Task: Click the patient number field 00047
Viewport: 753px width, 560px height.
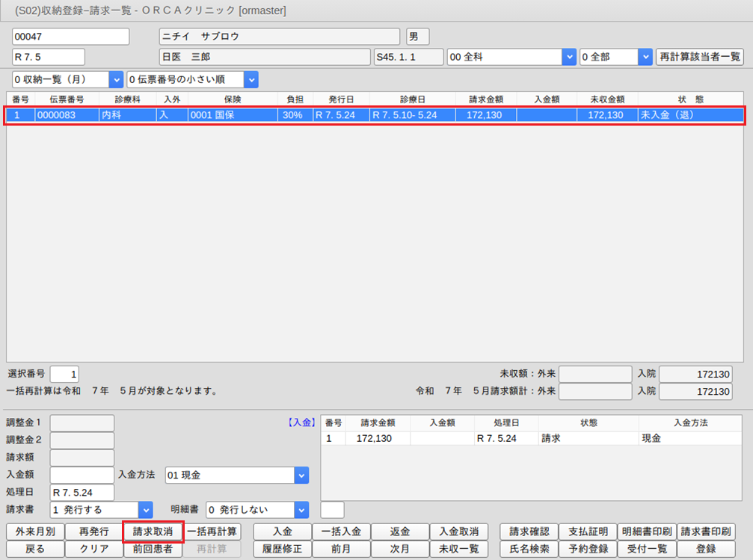Action: pos(71,37)
